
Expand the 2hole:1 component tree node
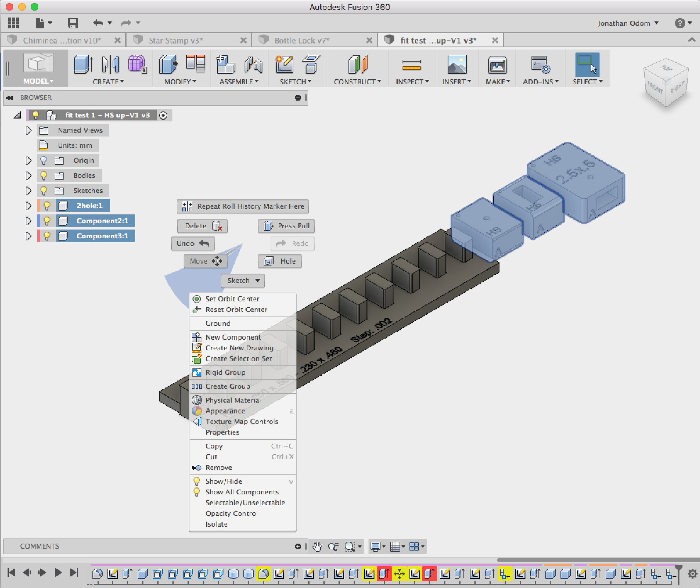28,206
